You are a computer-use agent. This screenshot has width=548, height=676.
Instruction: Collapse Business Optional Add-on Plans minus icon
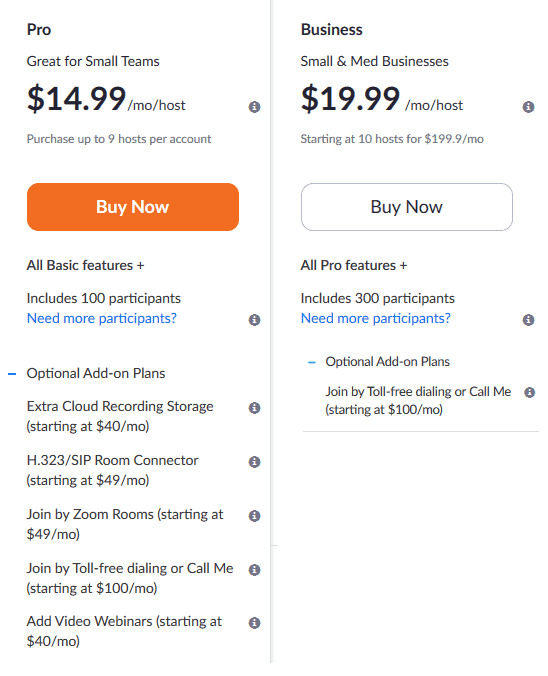(x=311, y=362)
